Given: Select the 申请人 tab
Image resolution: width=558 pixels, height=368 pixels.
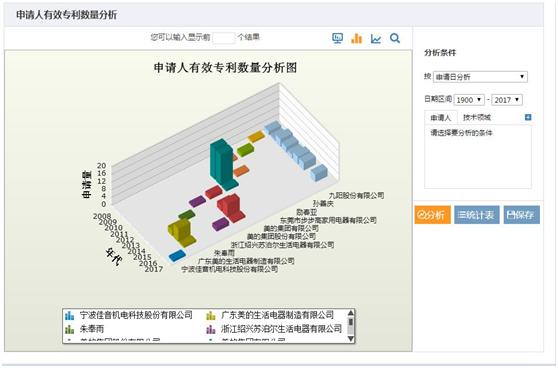Looking at the screenshot, I should point(441,118).
